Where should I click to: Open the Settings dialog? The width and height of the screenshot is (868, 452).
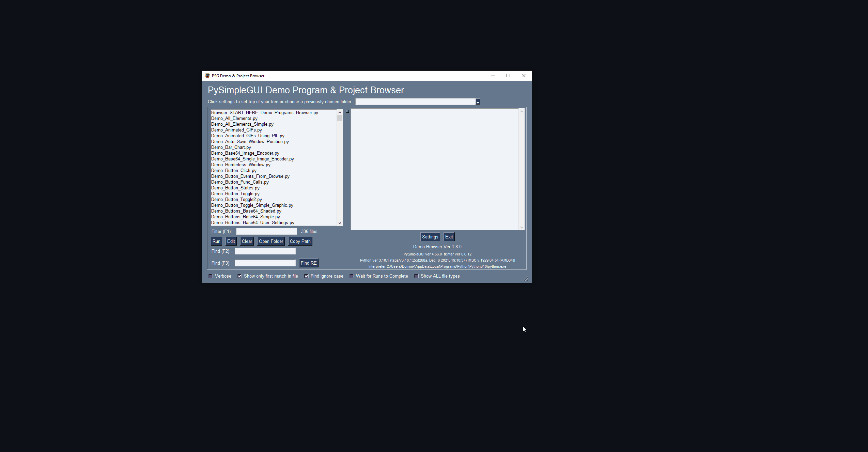[x=430, y=237]
